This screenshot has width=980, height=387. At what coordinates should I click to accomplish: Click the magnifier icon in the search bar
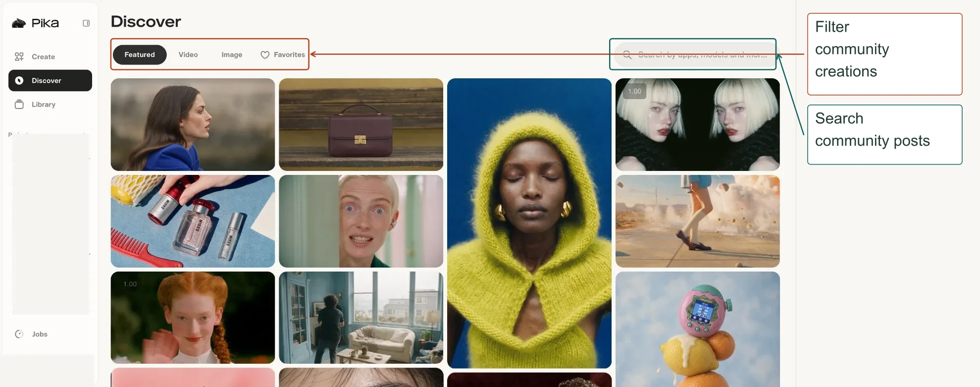click(627, 55)
